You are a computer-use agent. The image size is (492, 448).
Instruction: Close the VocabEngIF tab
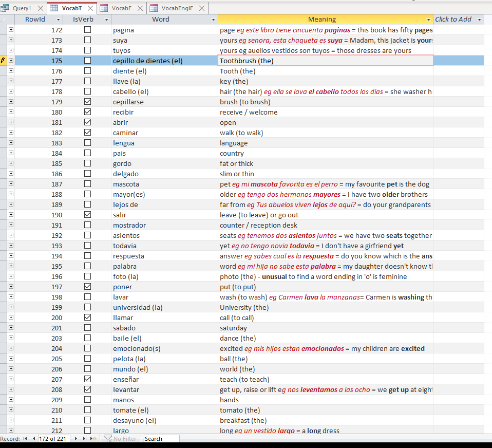point(202,8)
